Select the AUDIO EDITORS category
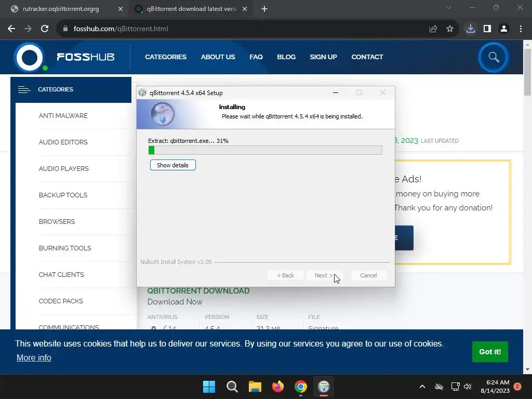The width and height of the screenshot is (532, 399). click(x=63, y=142)
